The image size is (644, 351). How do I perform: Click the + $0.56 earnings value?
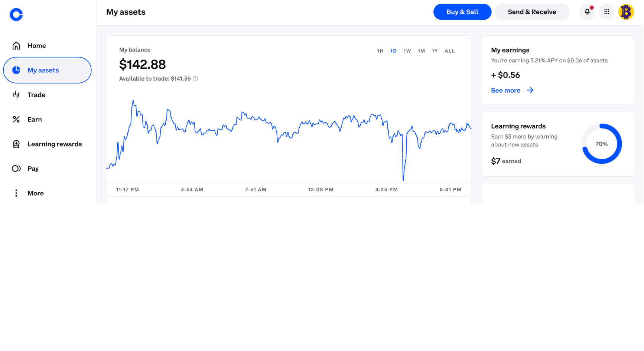(x=505, y=75)
